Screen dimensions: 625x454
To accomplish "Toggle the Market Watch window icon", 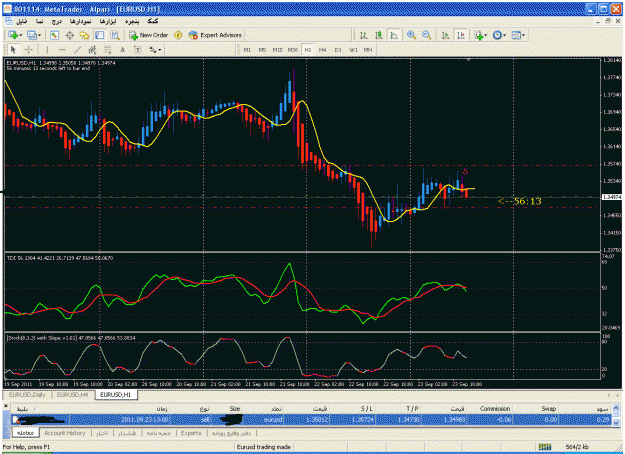I will [x=54, y=35].
